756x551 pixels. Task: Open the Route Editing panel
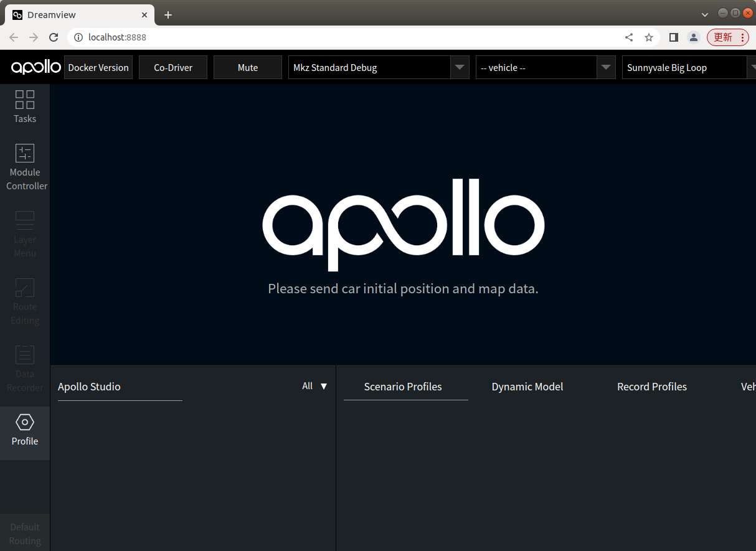click(25, 302)
